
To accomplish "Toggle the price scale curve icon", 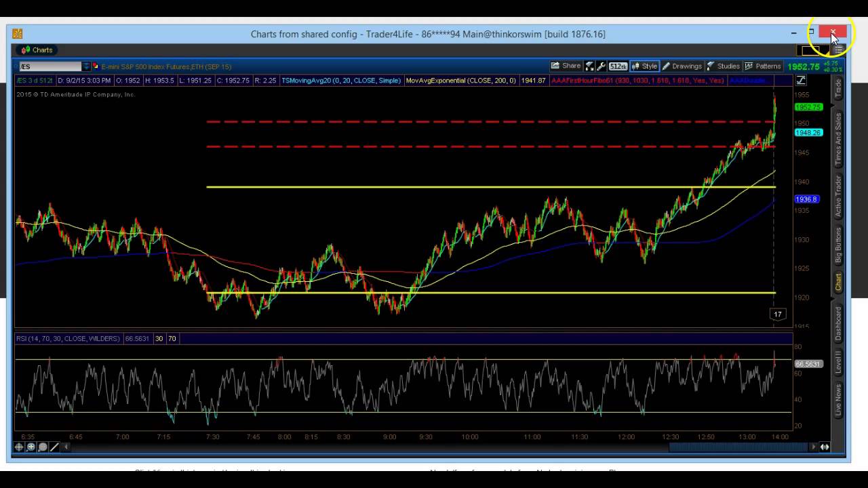I will (801, 81).
